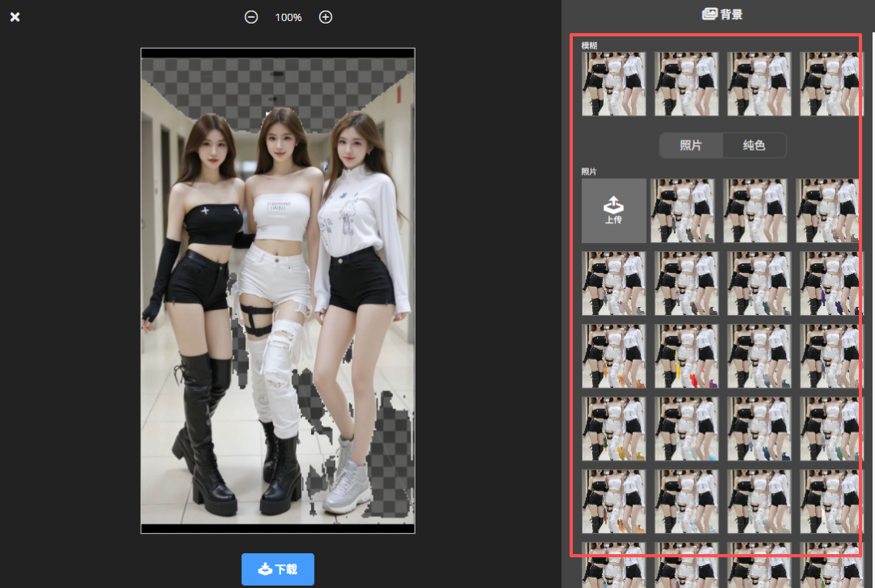Click the 照片 section label above upload
The height and width of the screenshot is (588, 875).
(589, 171)
